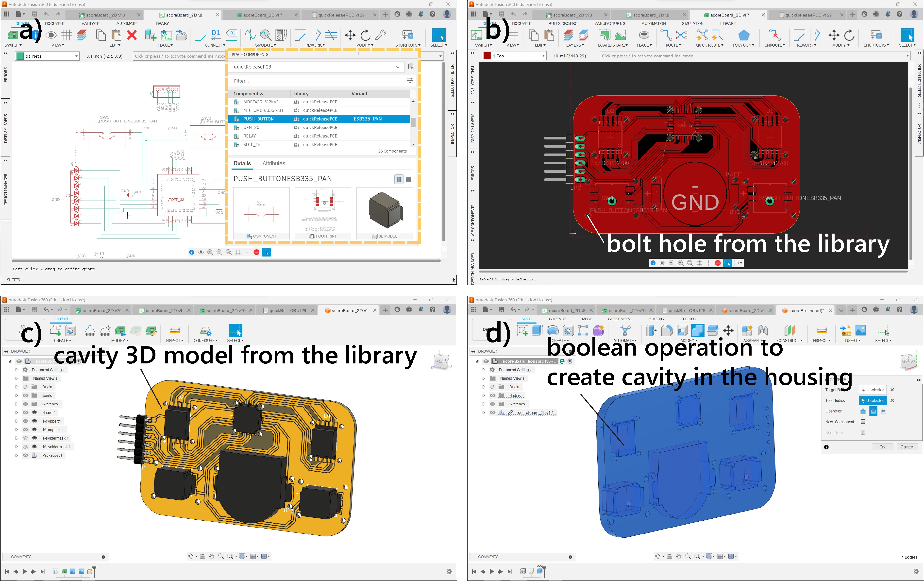The image size is (924, 581).
Task: Click the Place hole icon in PCB window b
Action: [644, 35]
